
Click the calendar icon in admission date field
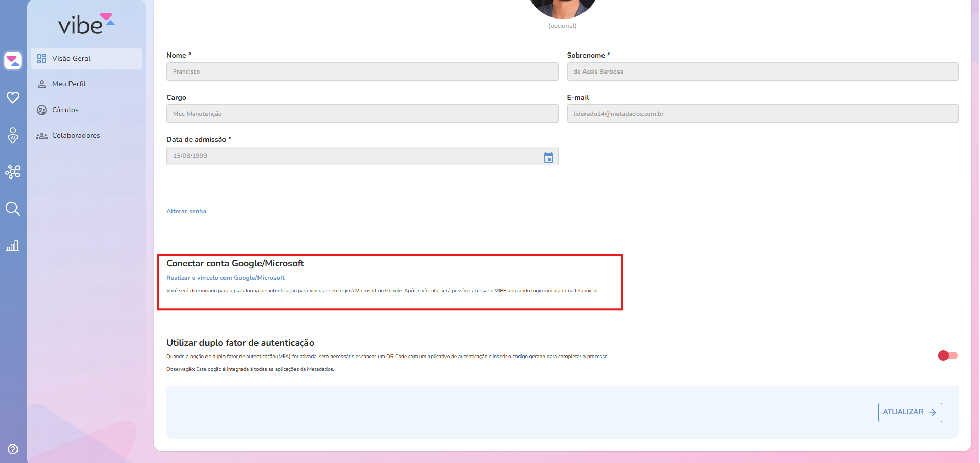548,157
